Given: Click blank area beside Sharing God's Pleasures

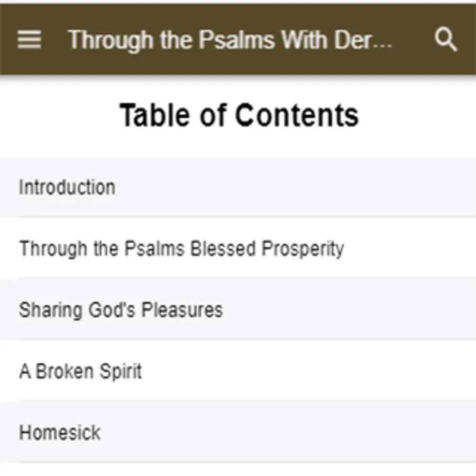Looking at the screenshot, I should tap(349, 309).
